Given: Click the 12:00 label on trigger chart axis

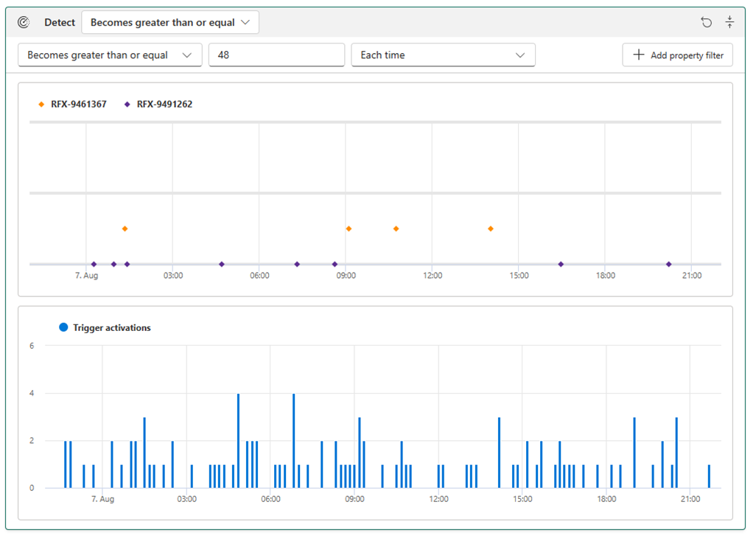Looking at the screenshot, I should pyautogui.click(x=438, y=499).
